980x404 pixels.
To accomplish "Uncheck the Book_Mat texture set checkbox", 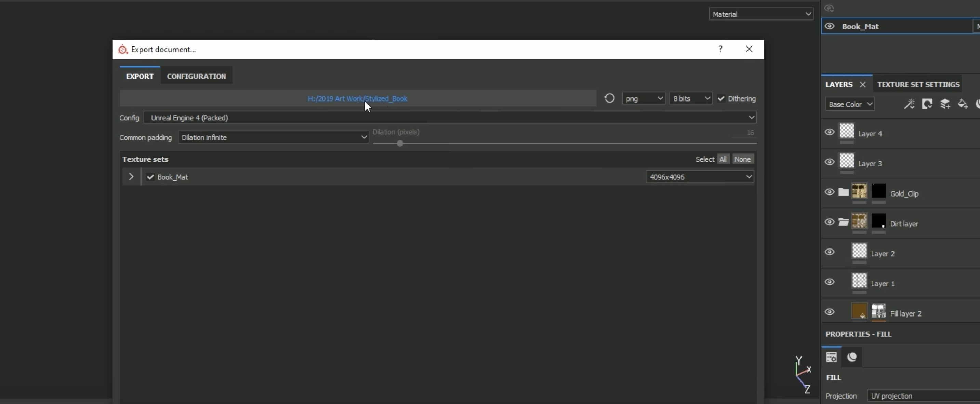I will 150,177.
